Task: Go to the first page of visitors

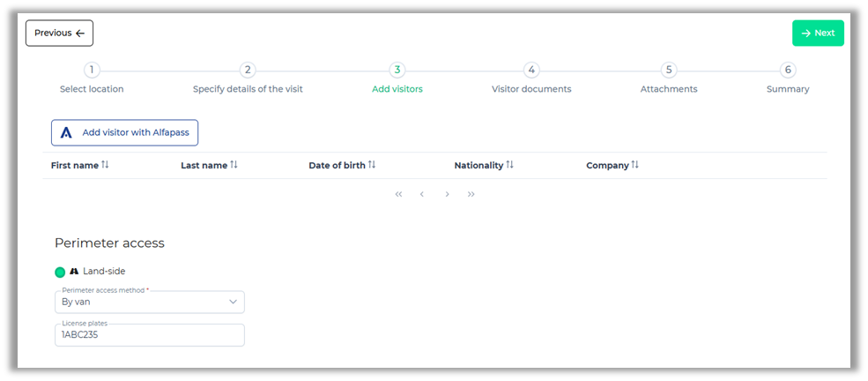Action: point(398,194)
